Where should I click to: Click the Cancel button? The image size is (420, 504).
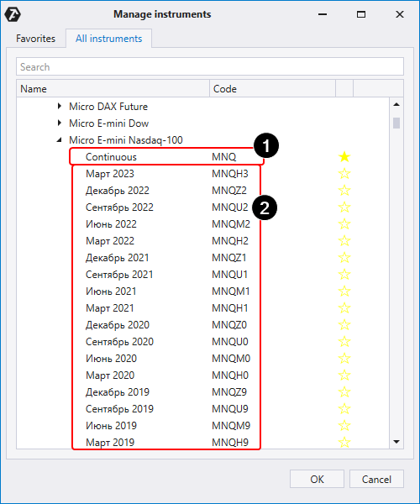[376, 480]
